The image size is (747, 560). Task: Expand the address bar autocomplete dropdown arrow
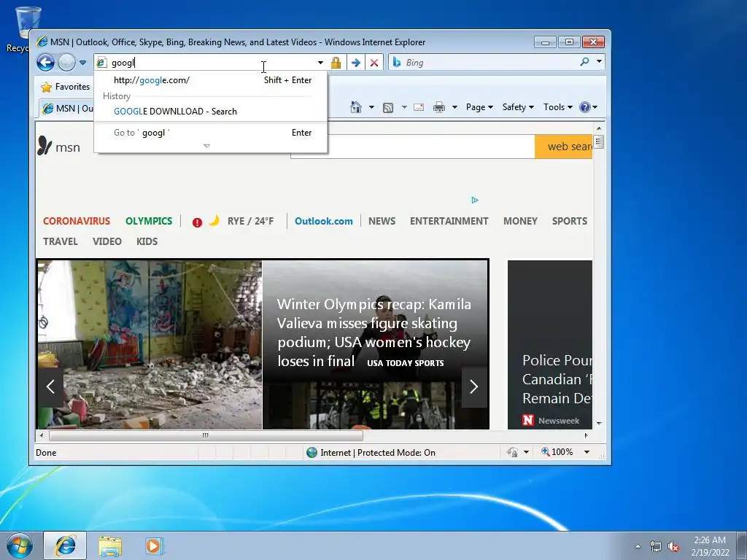click(321, 63)
